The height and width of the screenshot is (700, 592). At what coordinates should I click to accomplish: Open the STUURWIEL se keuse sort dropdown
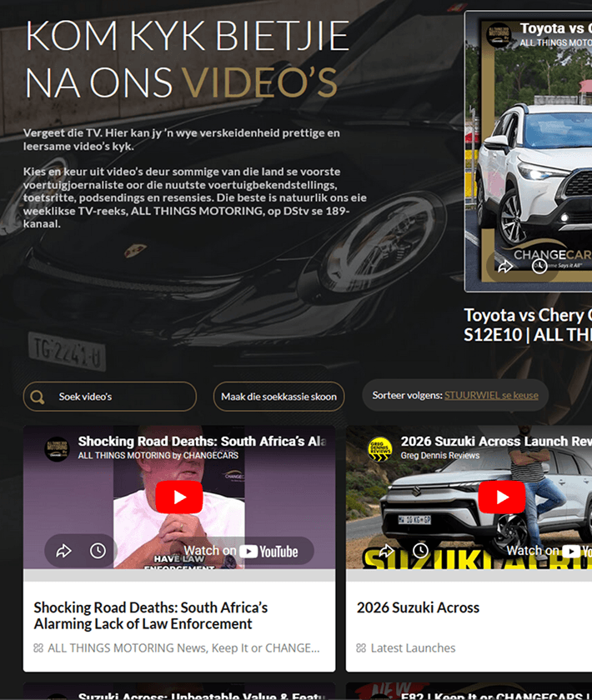(491, 395)
